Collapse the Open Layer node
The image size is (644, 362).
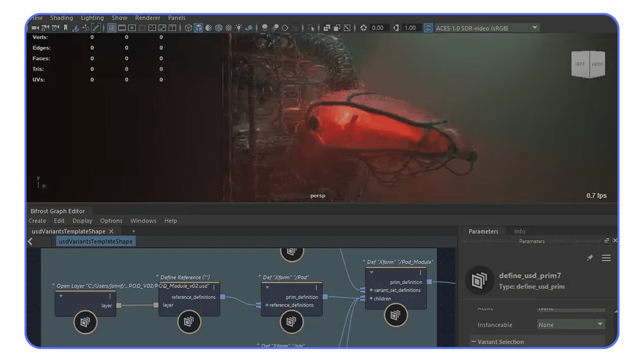click(x=61, y=296)
